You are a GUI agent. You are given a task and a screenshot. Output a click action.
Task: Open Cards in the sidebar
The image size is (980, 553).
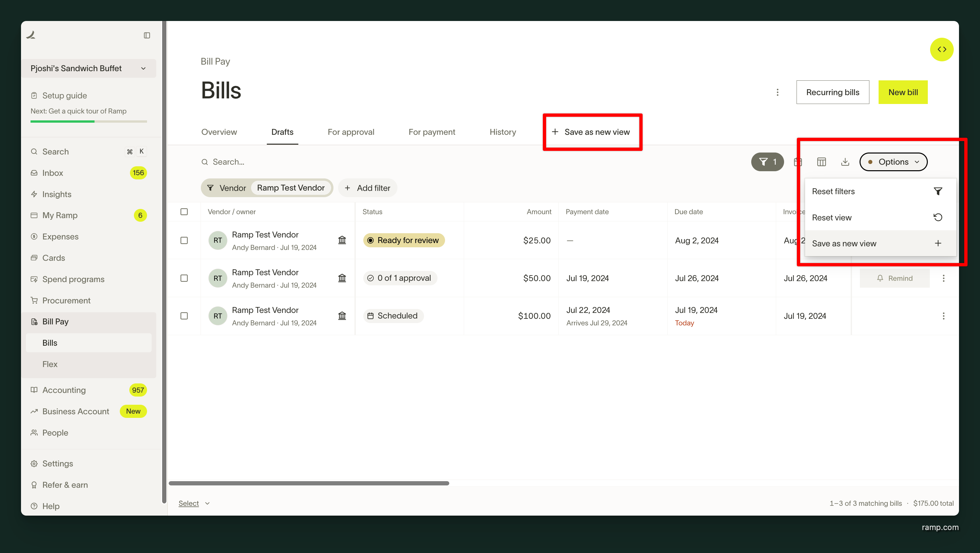pos(89,258)
